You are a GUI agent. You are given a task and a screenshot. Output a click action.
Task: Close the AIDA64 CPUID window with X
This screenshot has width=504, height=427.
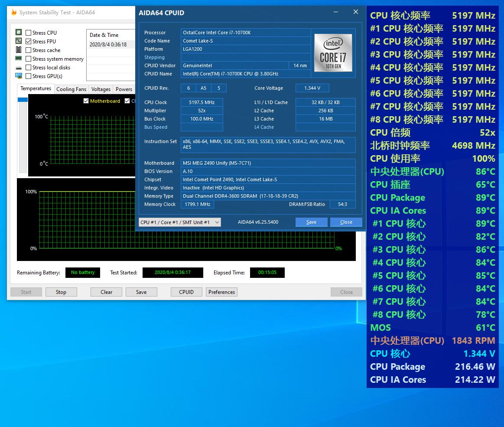click(355, 12)
